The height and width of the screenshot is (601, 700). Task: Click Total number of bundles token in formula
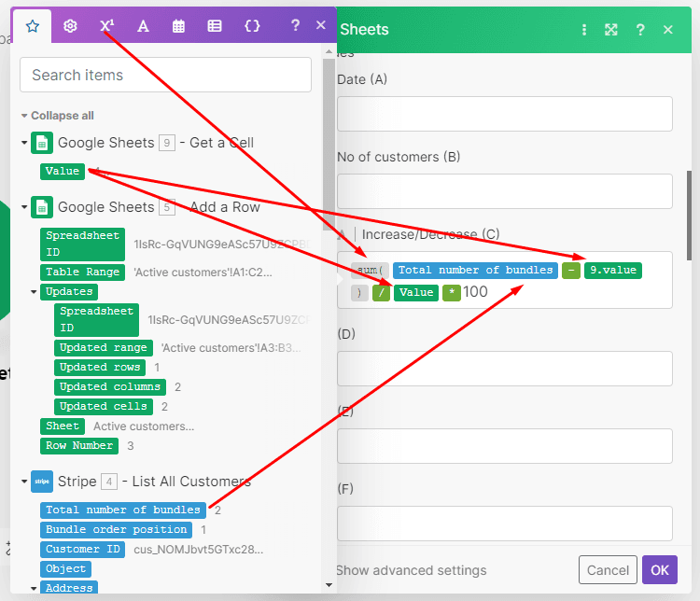point(475,271)
